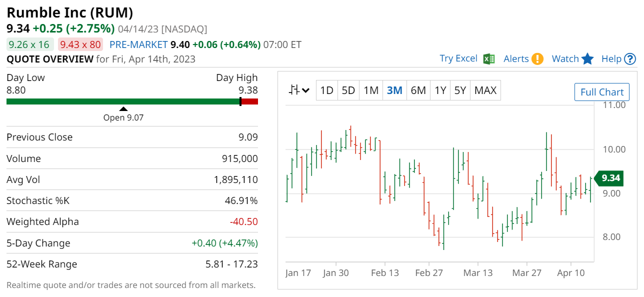Click the Watch star icon
644x297 pixels.
(587, 59)
